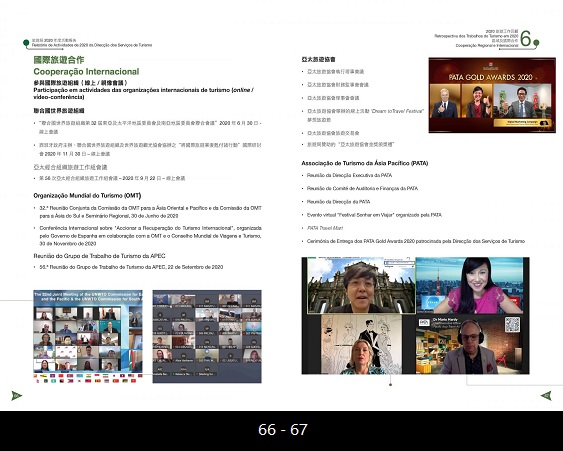The width and height of the screenshot is (563, 451).
Task: Click the Organização Mundial do Turismo (OMT) heading
Action: coord(87,196)
